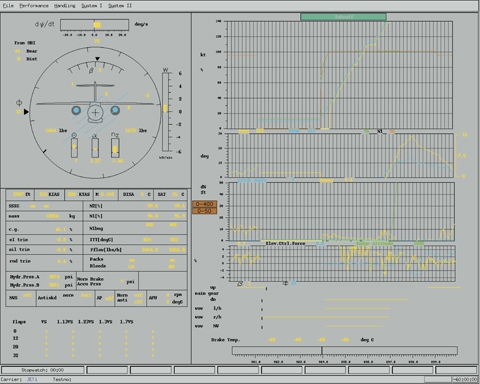Click the 'Brake Temp.' label
This screenshot has width=480, height=384.
tap(225, 340)
